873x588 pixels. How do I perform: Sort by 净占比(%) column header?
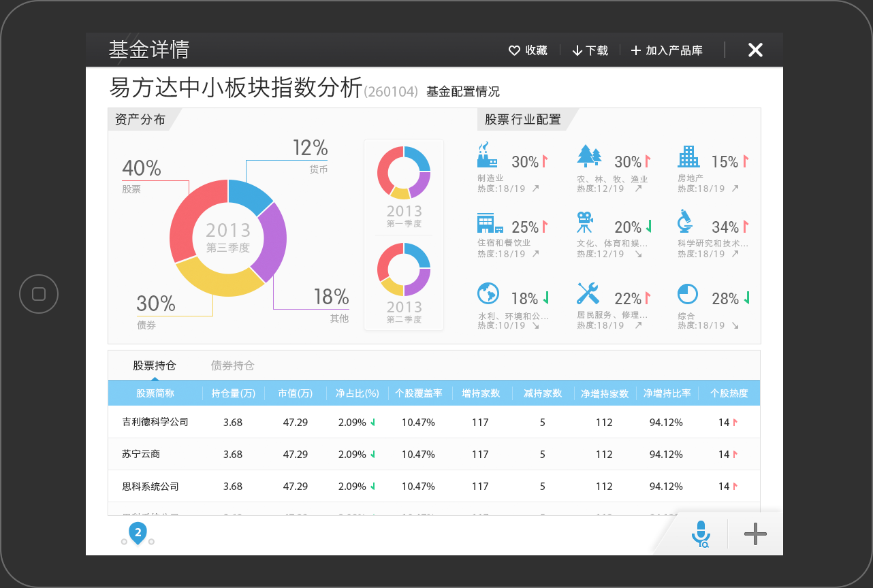coord(358,393)
